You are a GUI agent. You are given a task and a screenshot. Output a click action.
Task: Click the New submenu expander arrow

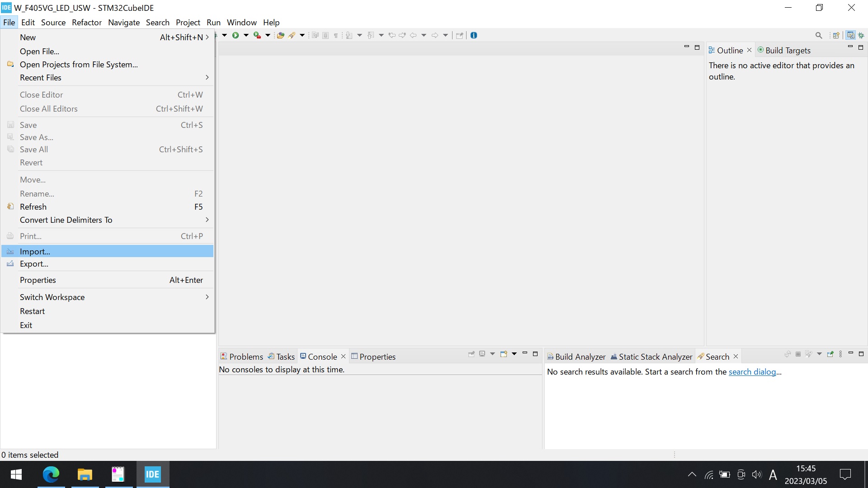click(x=208, y=37)
